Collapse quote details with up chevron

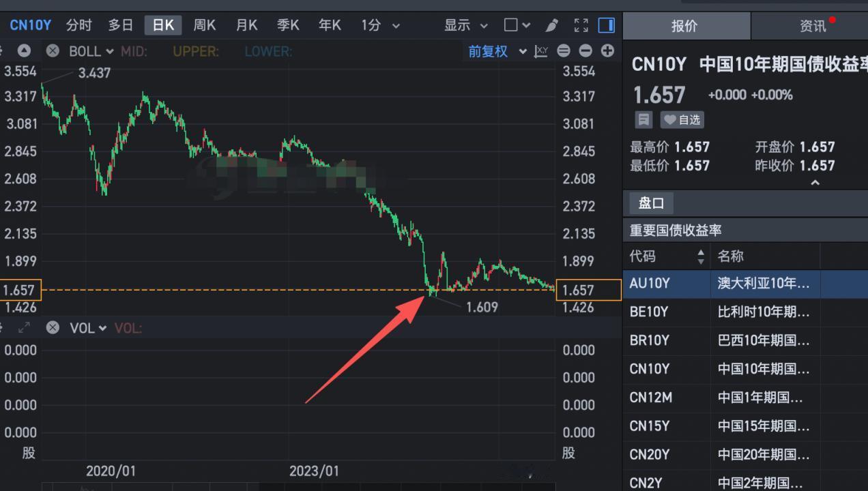click(x=815, y=183)
